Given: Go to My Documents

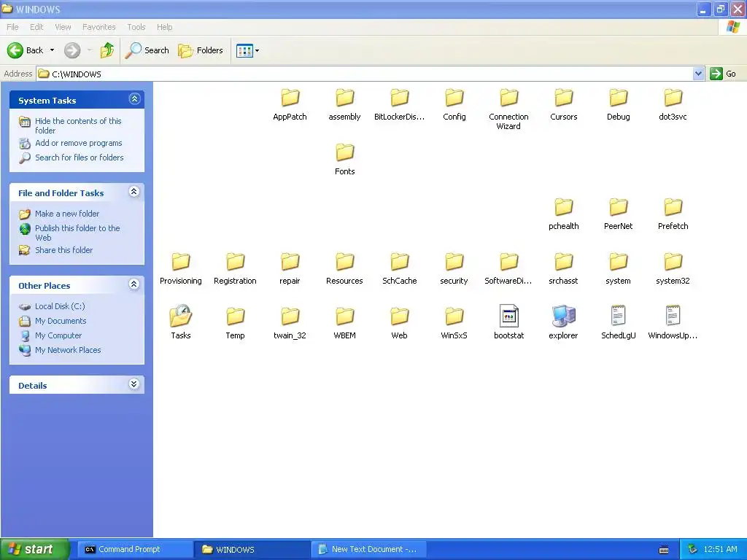Looking at the screenshot, I should point(61,321).
